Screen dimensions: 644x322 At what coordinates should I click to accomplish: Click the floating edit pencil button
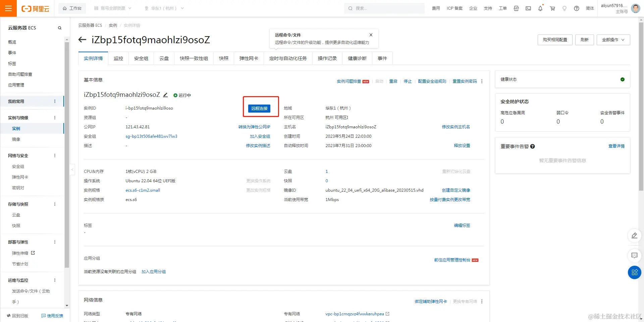pyautogui.click(x=635, y=236)
